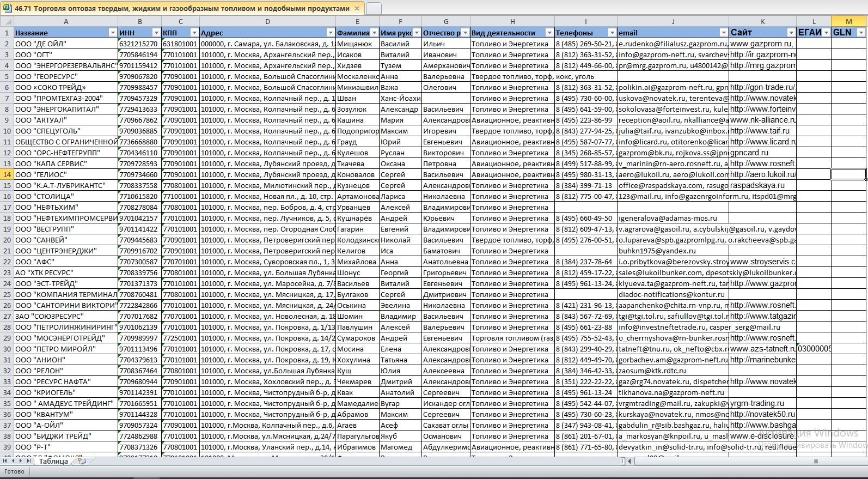Select КПП cell 631801001
This screenshot has width=868, height=479.
pyautogui.click(x=181, y=44)
